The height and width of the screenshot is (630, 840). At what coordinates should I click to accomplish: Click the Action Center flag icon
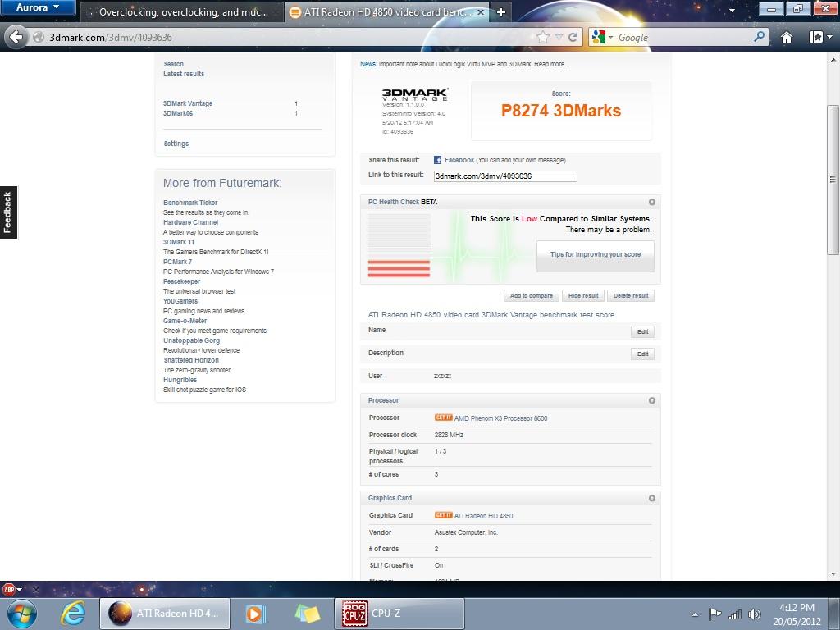tap(714, 614)
